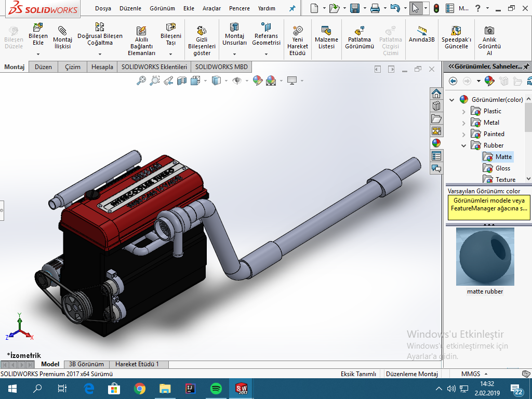Collapse task pane with double chevron
This screenshot has height=399, width=532.
click(x=451, y=66)
